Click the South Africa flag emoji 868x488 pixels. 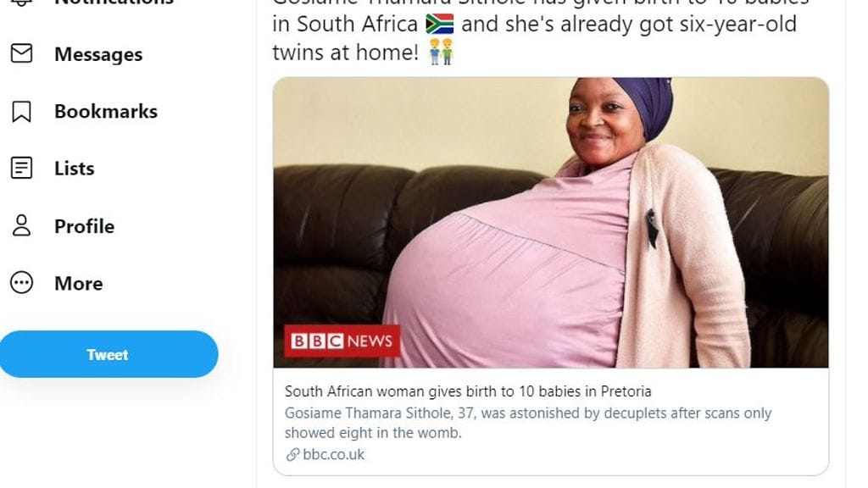[439, 24]
